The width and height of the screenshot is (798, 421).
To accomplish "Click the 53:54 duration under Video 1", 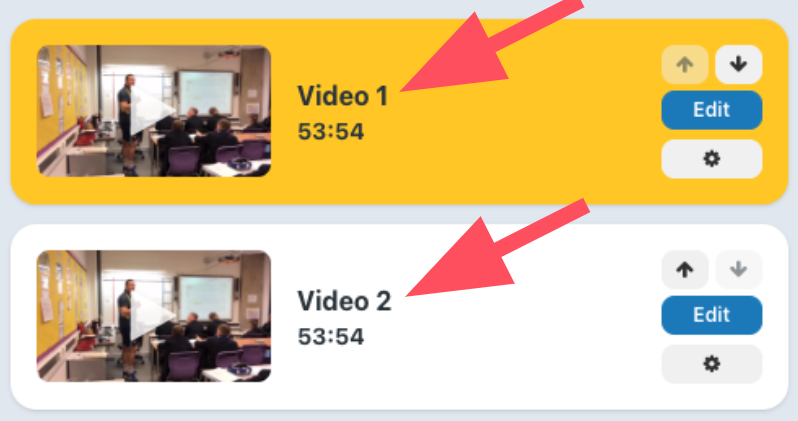I will pos(331,131).
